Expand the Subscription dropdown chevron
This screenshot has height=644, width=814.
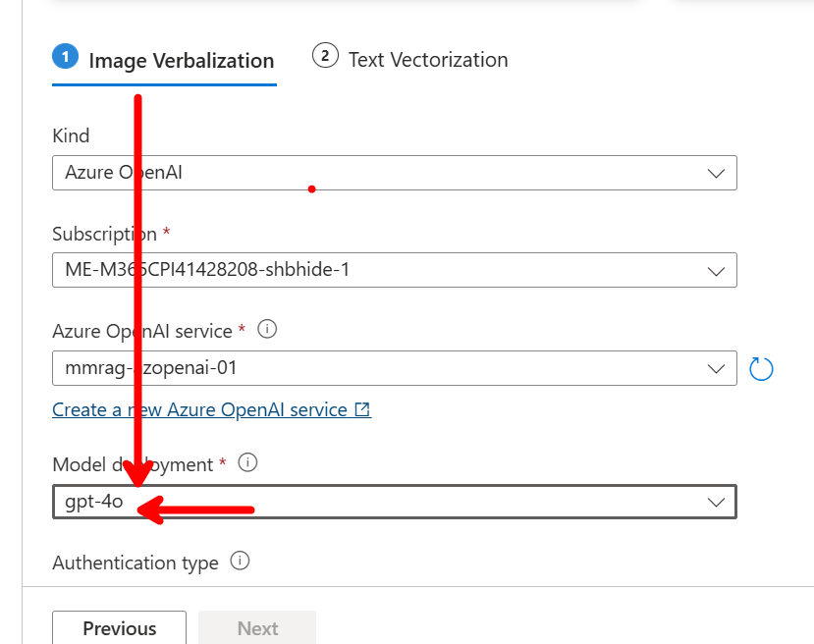716,271
